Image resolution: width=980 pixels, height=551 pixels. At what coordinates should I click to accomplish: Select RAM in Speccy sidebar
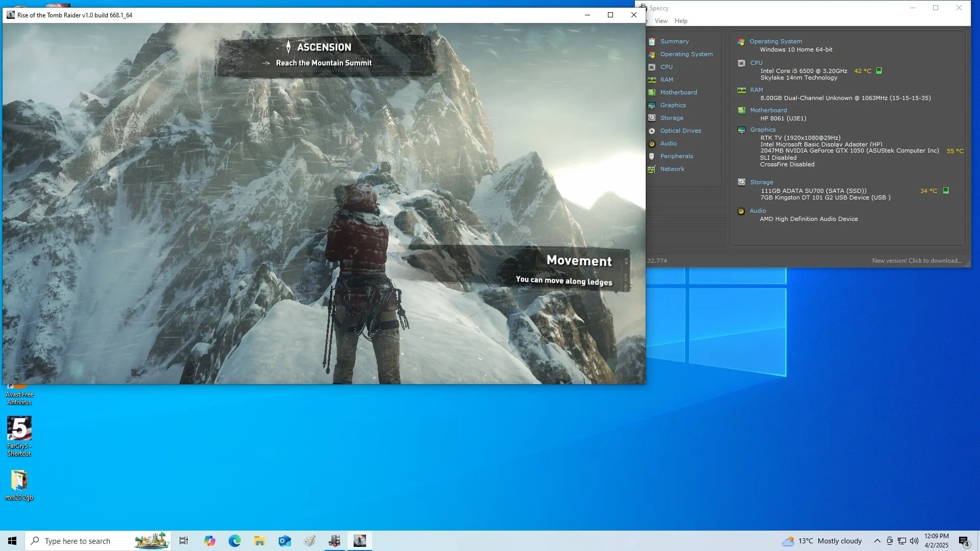[666, 80]
